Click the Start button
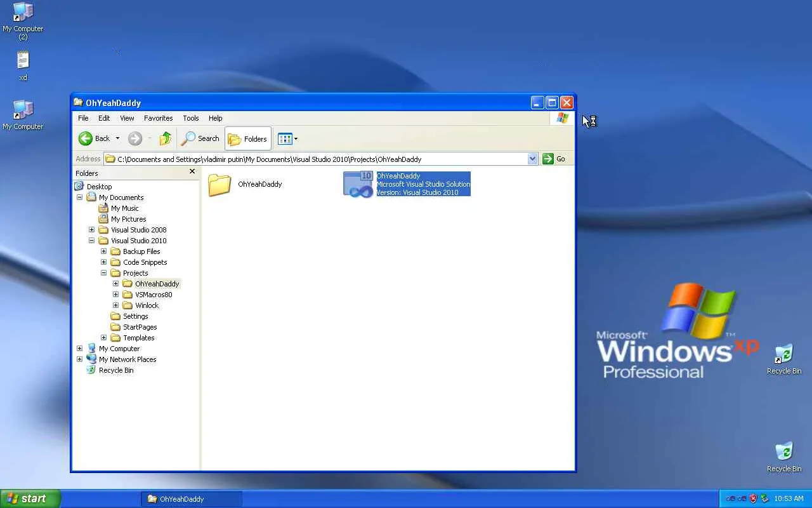This screenshot has width=812, height=508. tap(30, 499)
